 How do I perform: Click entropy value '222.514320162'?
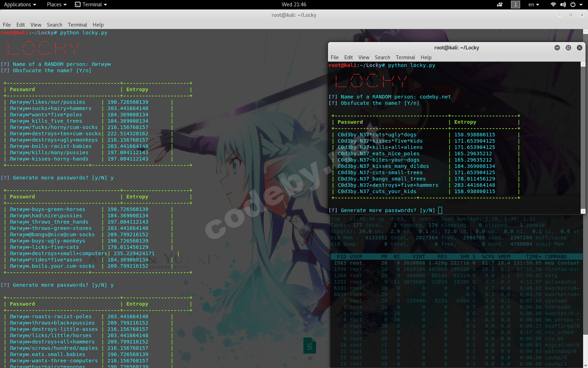[128, 134]
